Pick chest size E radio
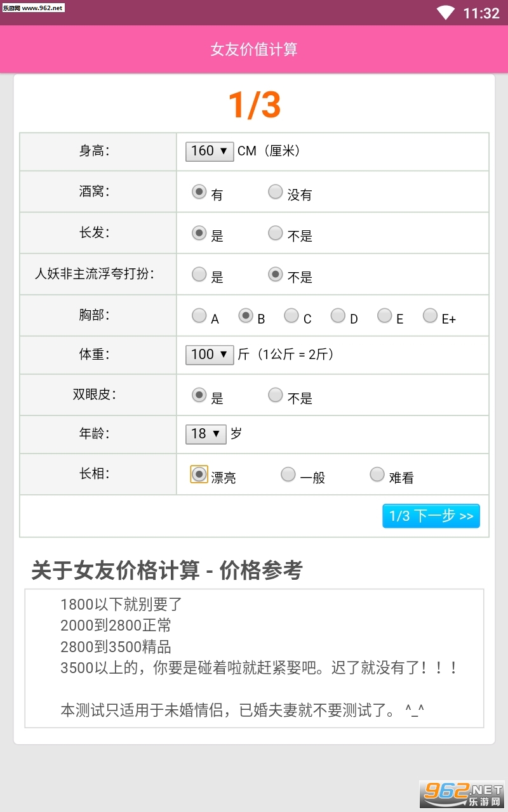 pyautogui.click(x=384, y=315)
